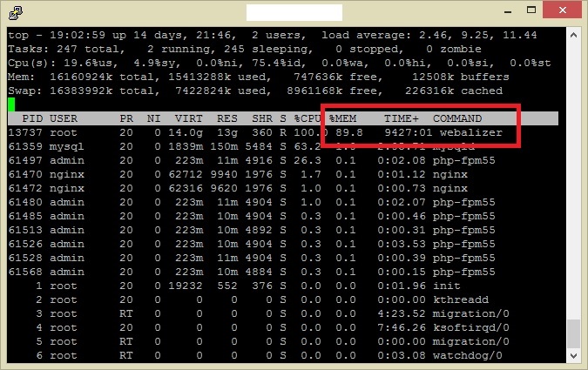Screen dimensions: 588x370
Task: Click PID 61497 in the process list
Action: [x=25, y=160]
